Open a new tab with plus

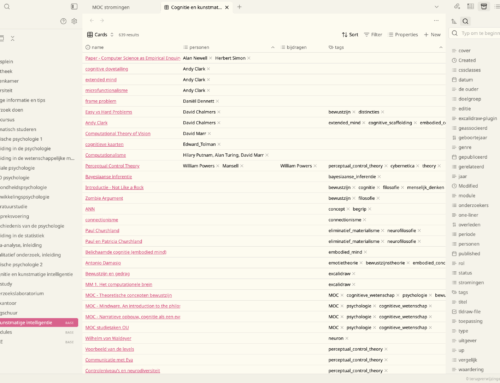239,7
